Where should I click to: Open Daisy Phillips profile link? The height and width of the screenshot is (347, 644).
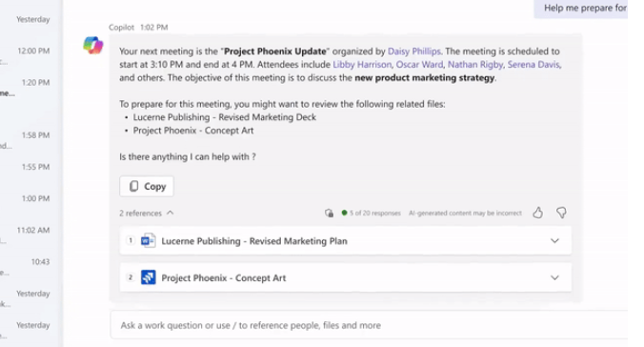414,51
